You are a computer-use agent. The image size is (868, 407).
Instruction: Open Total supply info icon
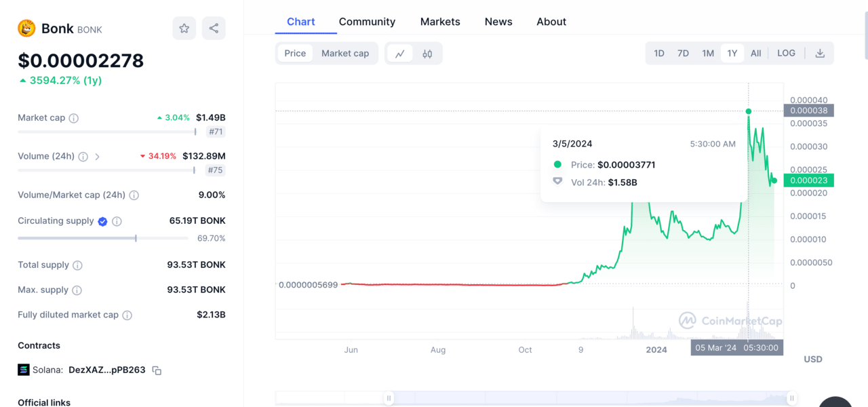(77, 265)
